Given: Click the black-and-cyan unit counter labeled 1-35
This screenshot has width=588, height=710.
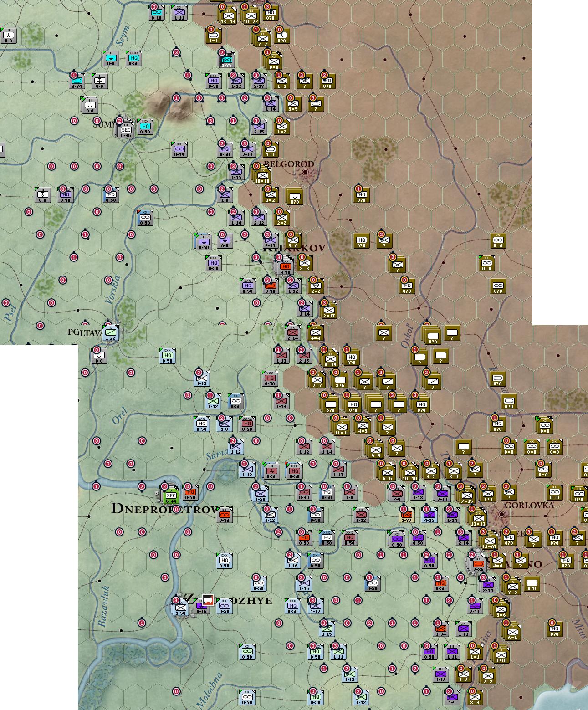Looking at the screenshot, I should [226, 60].
